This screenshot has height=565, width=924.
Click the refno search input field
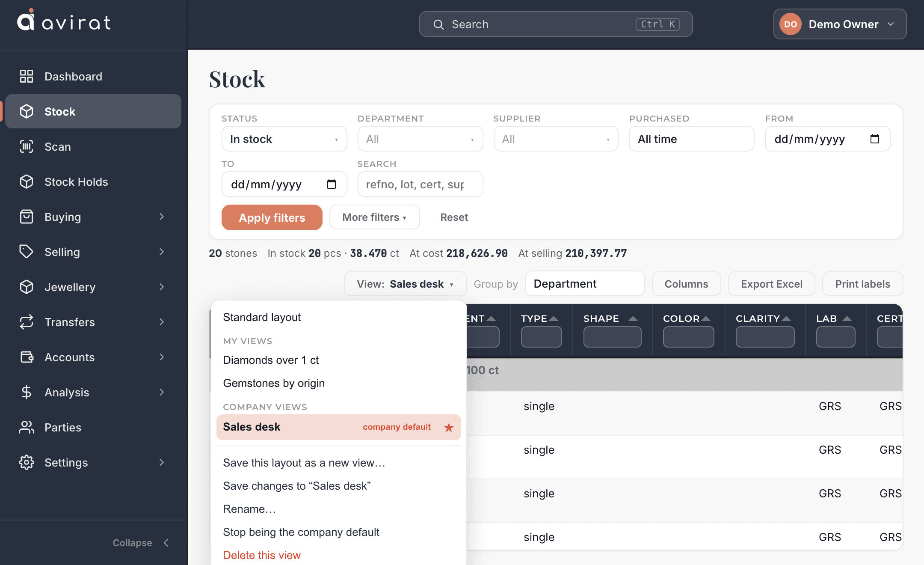click(420, 184)
